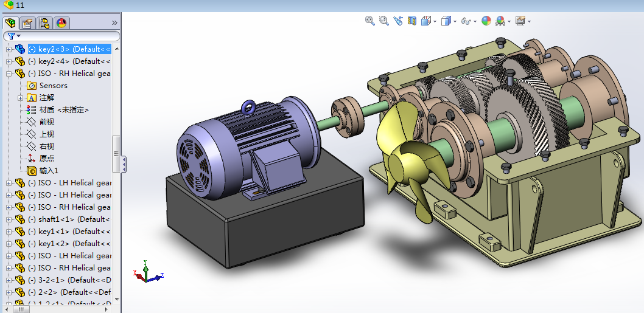644x313 pixels.
Task: Switch to the ConfigurationManager tab
Action: tap(45, 23)
